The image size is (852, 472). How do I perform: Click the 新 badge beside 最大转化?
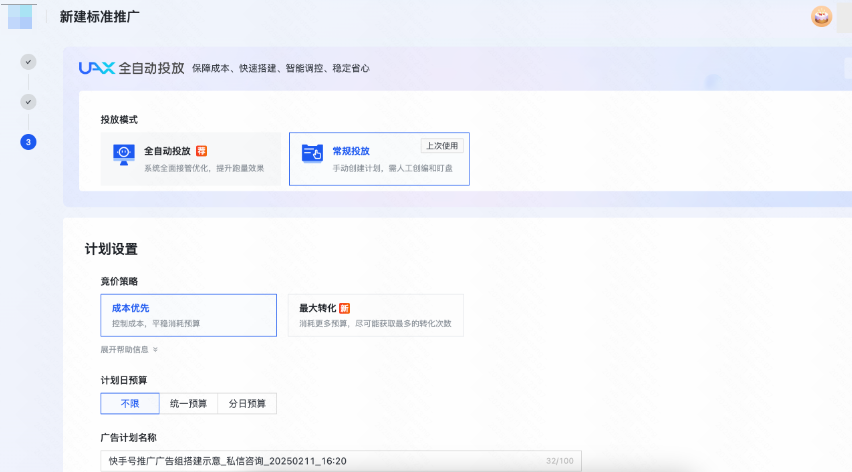tap(344, 309)
